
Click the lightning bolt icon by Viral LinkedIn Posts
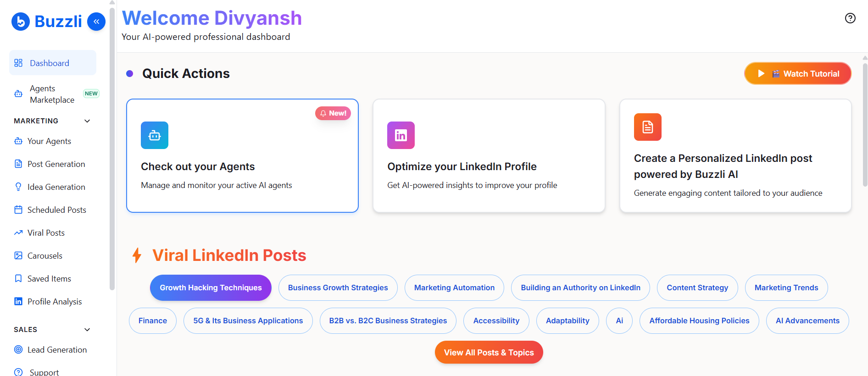[137, 255]
